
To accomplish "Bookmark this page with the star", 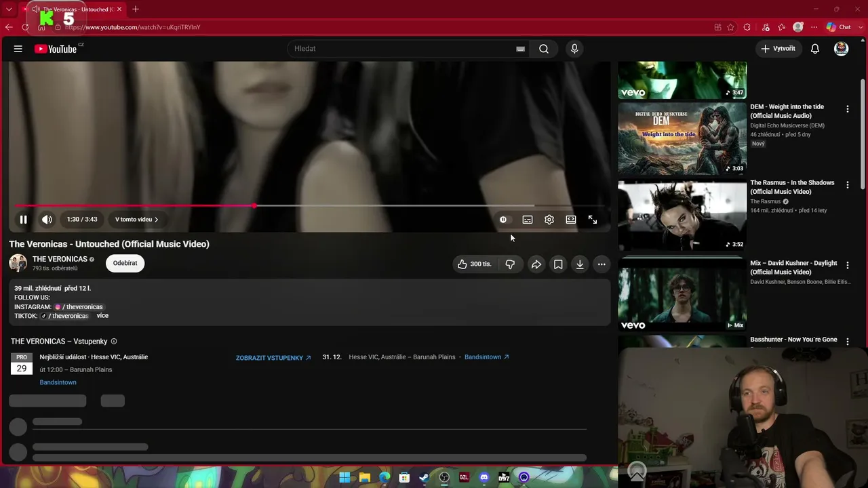I will click(x=730, y=27).
